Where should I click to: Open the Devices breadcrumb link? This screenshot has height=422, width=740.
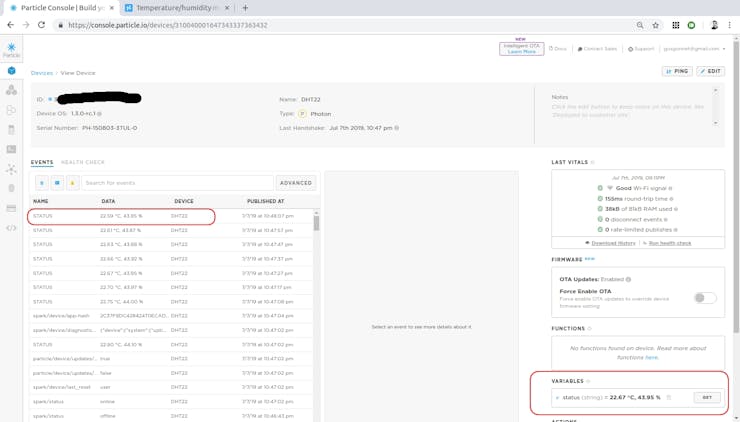click(x=42, y=73)
